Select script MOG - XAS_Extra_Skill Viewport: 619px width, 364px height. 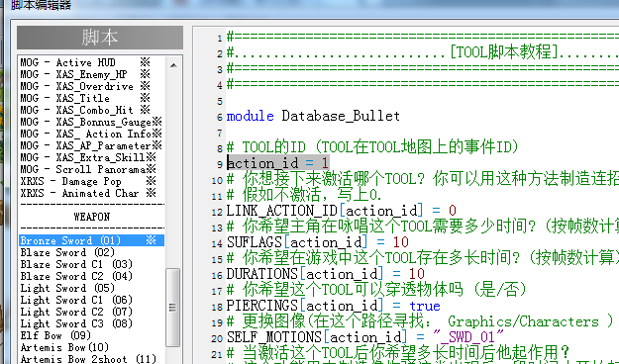pos(91,157)
